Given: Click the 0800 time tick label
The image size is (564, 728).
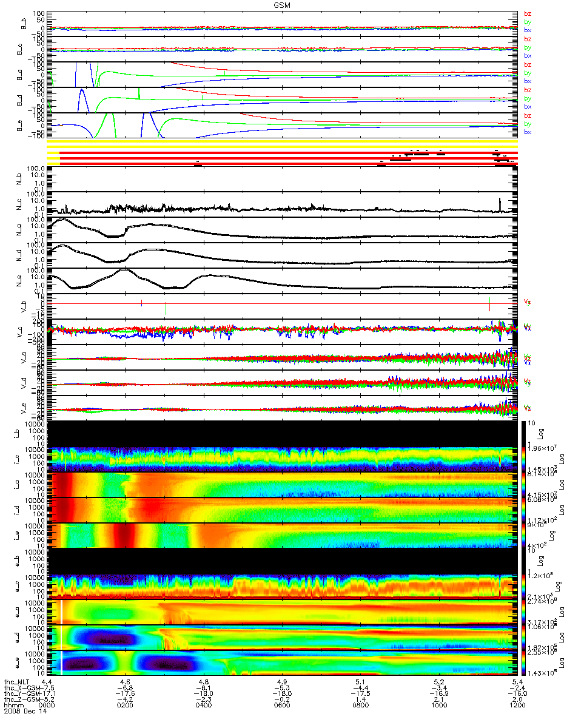Looking at the screenshot, I should click(360, 705).
